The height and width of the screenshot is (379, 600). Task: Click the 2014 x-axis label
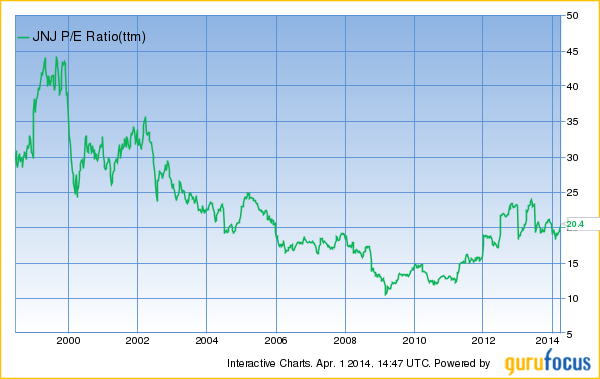[x=547, y=340]
